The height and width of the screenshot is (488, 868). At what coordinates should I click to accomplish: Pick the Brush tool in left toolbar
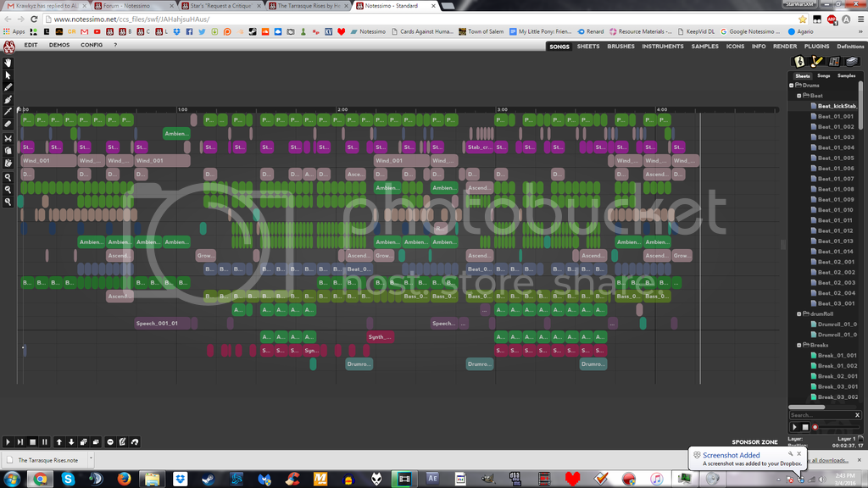7,101
